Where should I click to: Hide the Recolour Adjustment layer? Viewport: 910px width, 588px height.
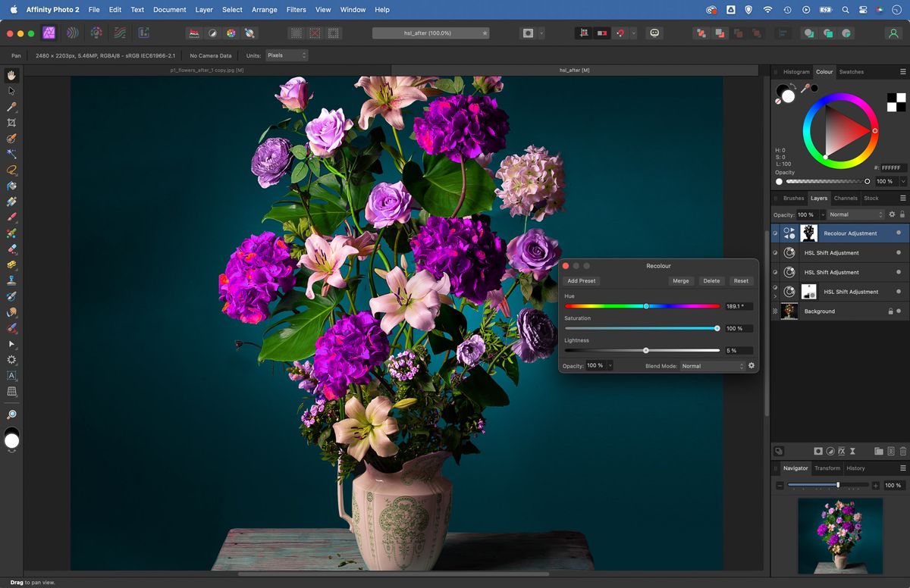point(899,233)
